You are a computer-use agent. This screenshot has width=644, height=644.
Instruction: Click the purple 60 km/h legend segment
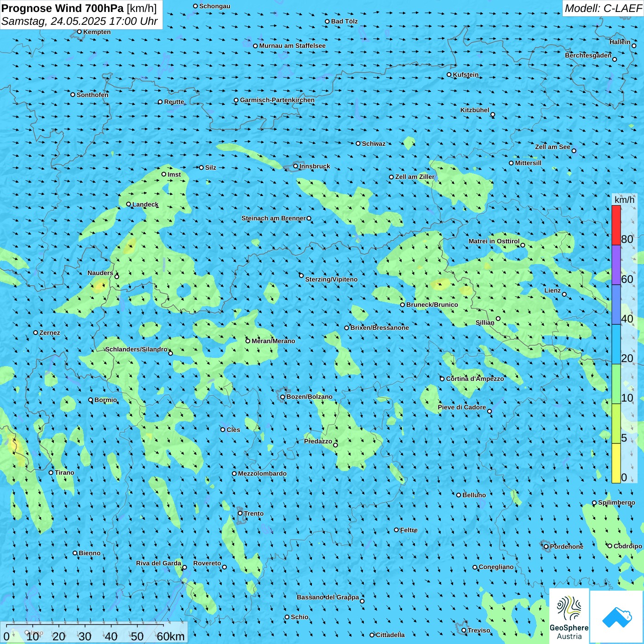pyautogui.click(x=616, y=265)
